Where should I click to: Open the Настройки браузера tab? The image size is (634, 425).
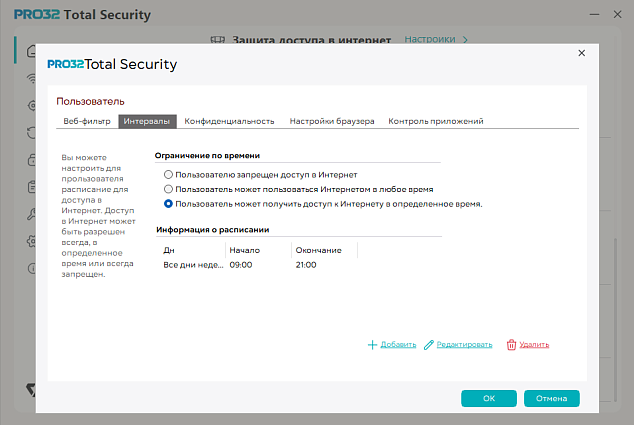(x=332, y=121)
